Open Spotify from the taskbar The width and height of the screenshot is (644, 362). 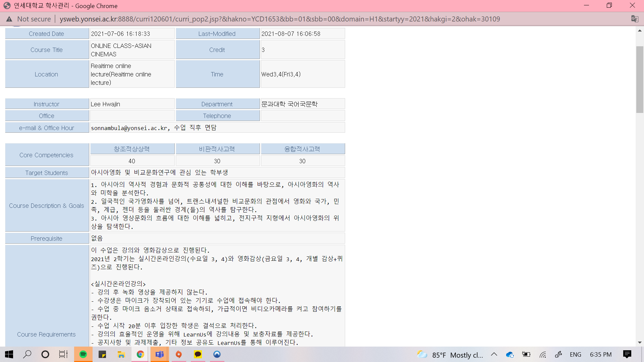click(x=83, y=354)
